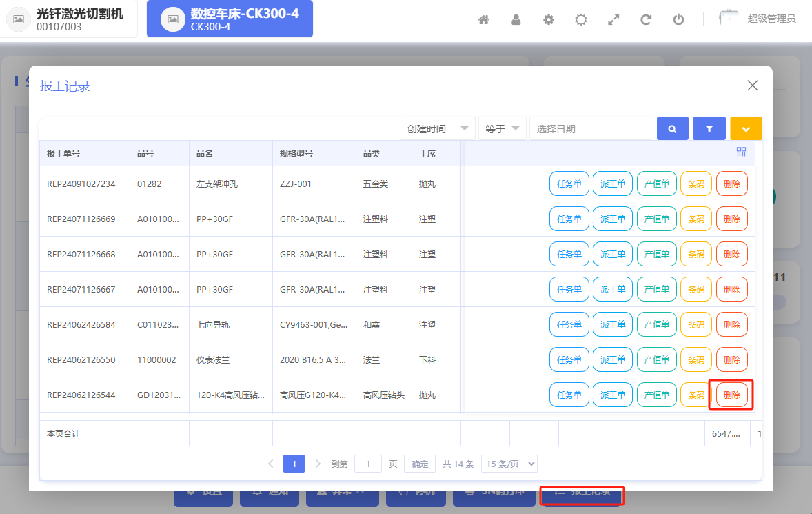The width and height of the screenshot is (812, 514).
Task: Click the power logout icon
Action: (678, 20)
